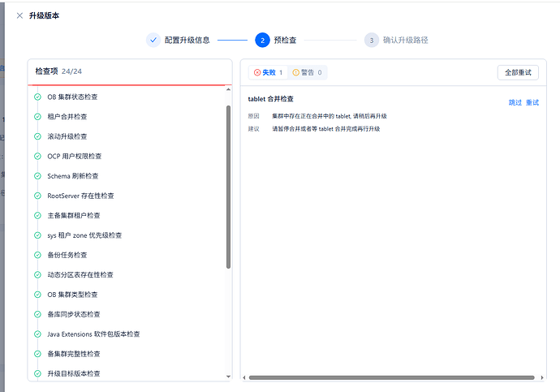Click the 检查项 24/24 header

point(58,71)
